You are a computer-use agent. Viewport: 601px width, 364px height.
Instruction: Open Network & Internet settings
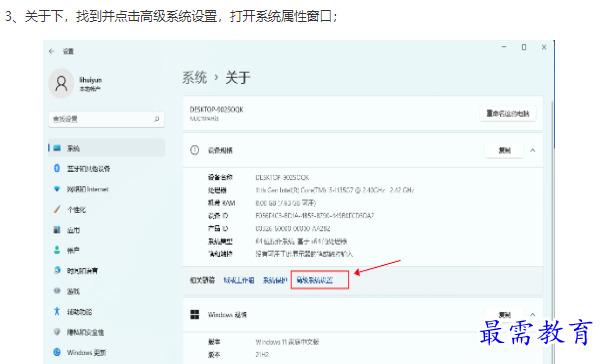pyautogui.click(x=87, y=189)
